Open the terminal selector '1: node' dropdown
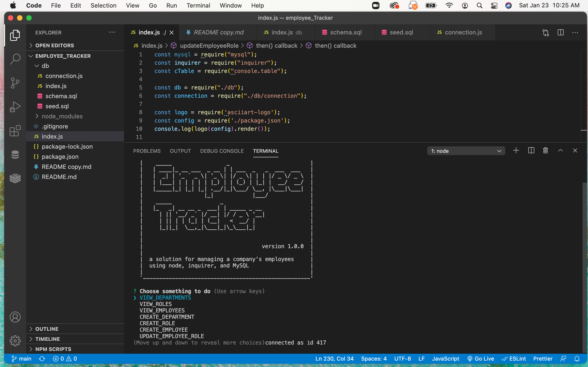 click(x=466, y=151)
